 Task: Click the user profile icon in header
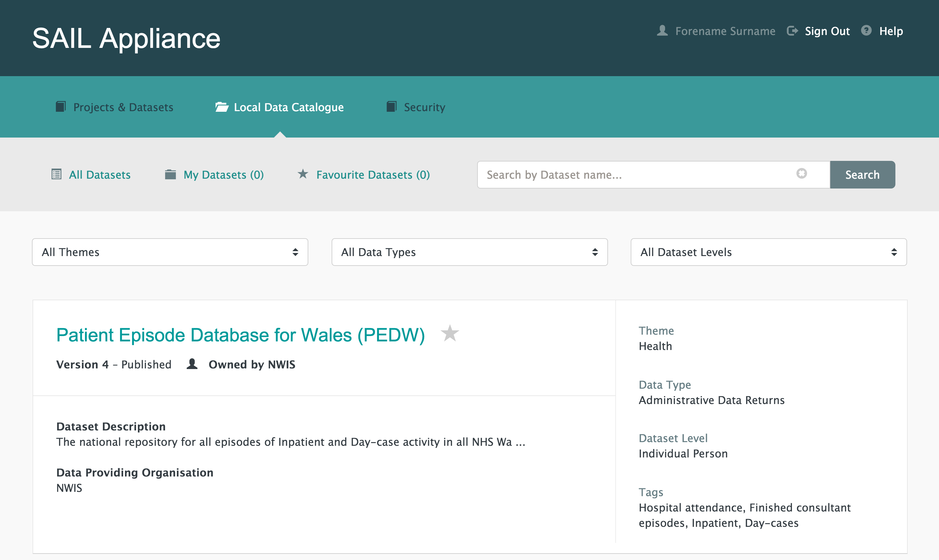coord(662,31)
